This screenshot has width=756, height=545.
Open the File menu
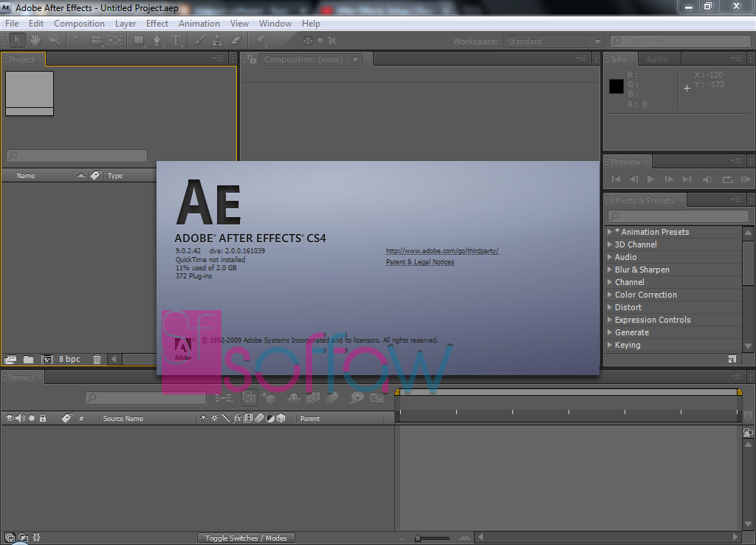point(12,23)
